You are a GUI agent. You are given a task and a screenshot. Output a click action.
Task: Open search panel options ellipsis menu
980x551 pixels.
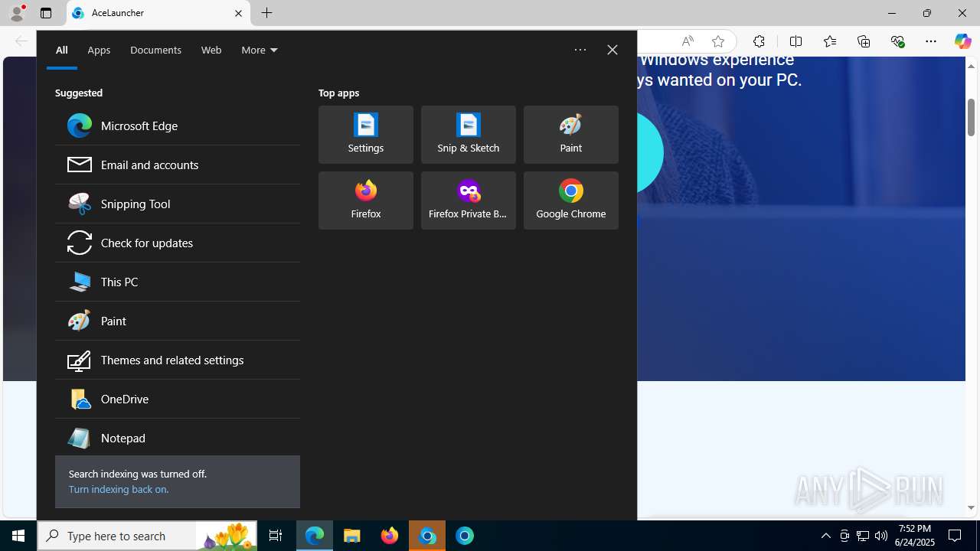tap(580, 50)
